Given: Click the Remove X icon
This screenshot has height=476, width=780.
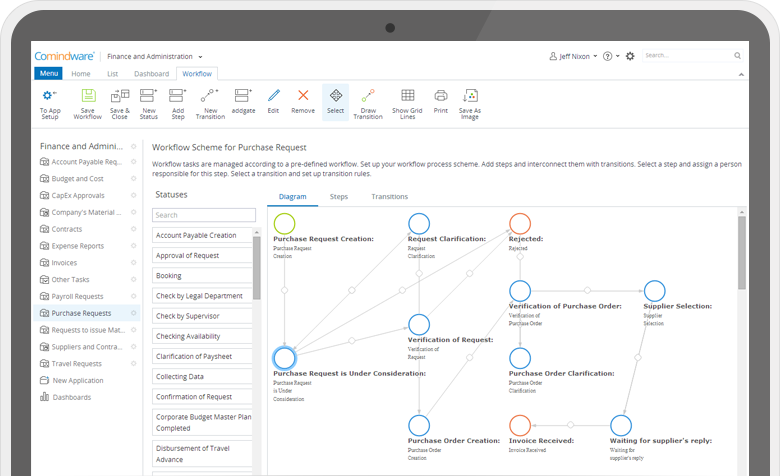Looking at the screenshot, I should (302, 97).
